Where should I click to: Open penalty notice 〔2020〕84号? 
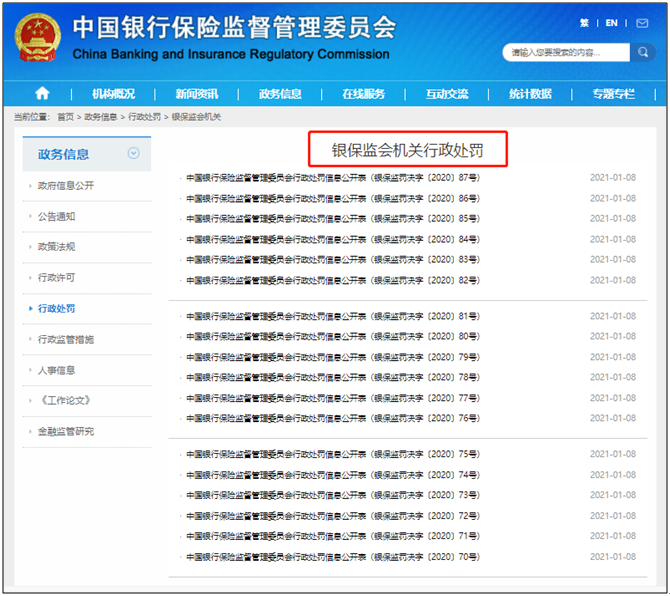333,239
